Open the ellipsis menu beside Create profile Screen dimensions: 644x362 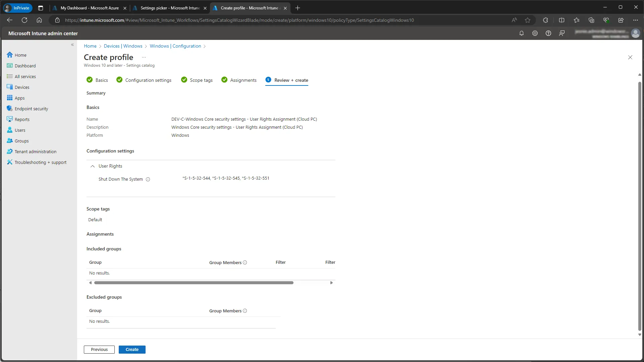[144, 57]
